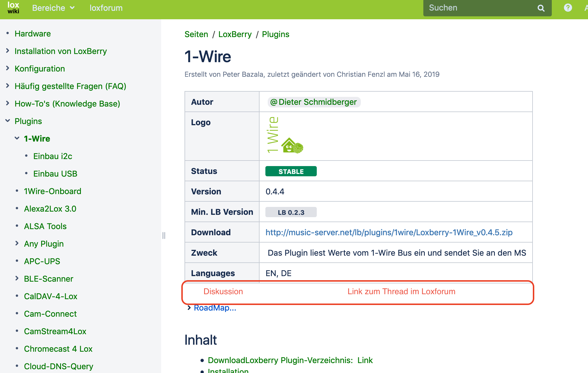The width and height of the screenshot is (588, 373).
Task: Open the help question mark icon
Action: coord(568,8)
